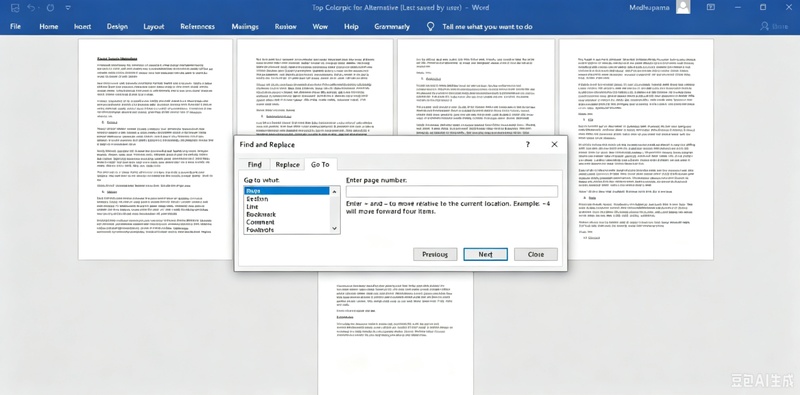Screen dimensions: 800x395
Task: Select the Go To tab in dialog
Action: pyautogui.click(x=320, y=164)
